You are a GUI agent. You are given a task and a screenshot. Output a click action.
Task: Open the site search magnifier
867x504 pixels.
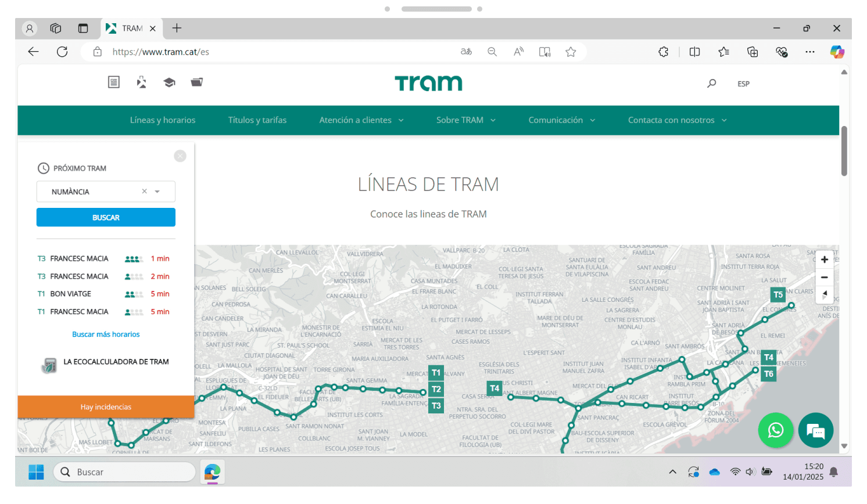(711, 84)
